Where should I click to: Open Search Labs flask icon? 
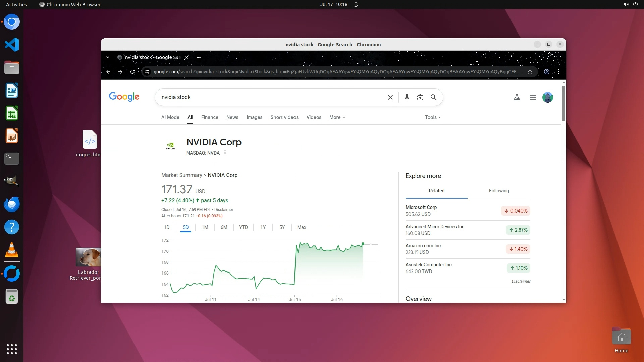(x=517, y=97)
